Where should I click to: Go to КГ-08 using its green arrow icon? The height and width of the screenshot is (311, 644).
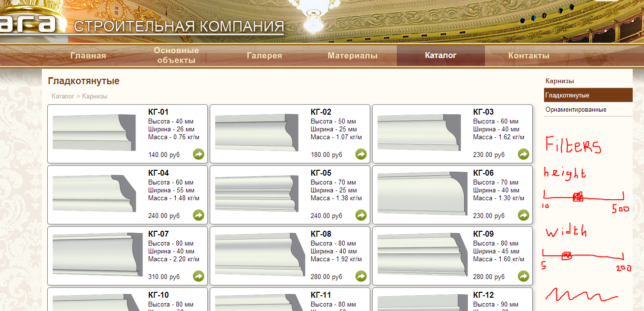click(361, 276)
